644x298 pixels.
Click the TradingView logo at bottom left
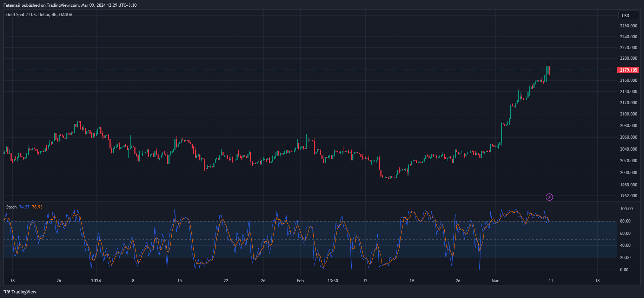pyautogui.click(x=20, y=292)
